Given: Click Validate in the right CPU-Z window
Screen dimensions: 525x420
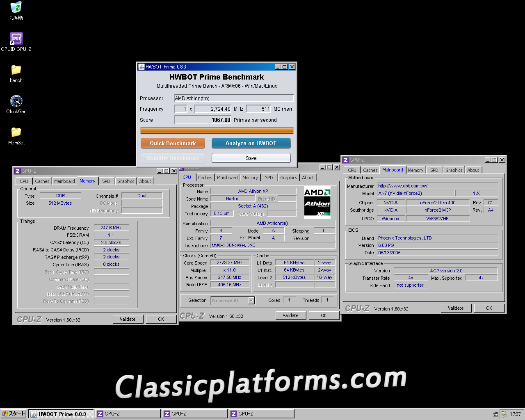Looking at the screenshot, I should [x=456, y=308].
